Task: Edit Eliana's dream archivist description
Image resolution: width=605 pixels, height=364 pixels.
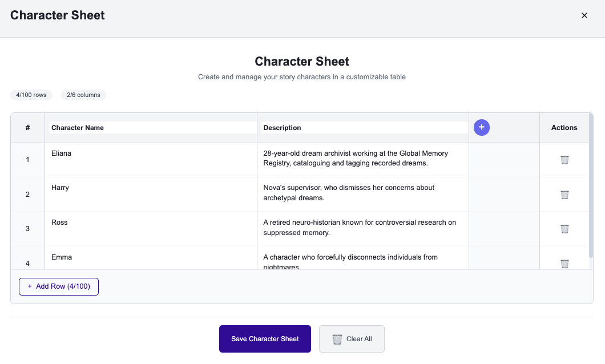Action: (x=362, y=158)
